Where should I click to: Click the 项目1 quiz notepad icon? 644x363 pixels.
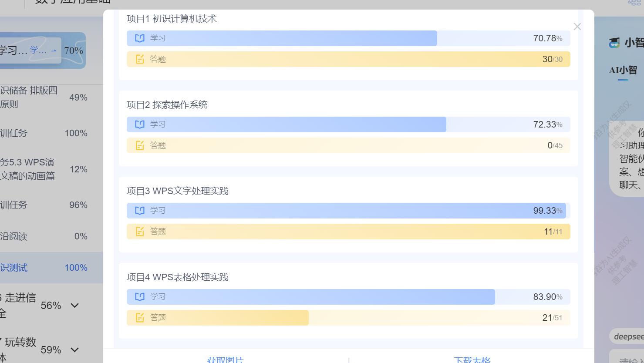(140, 59)
